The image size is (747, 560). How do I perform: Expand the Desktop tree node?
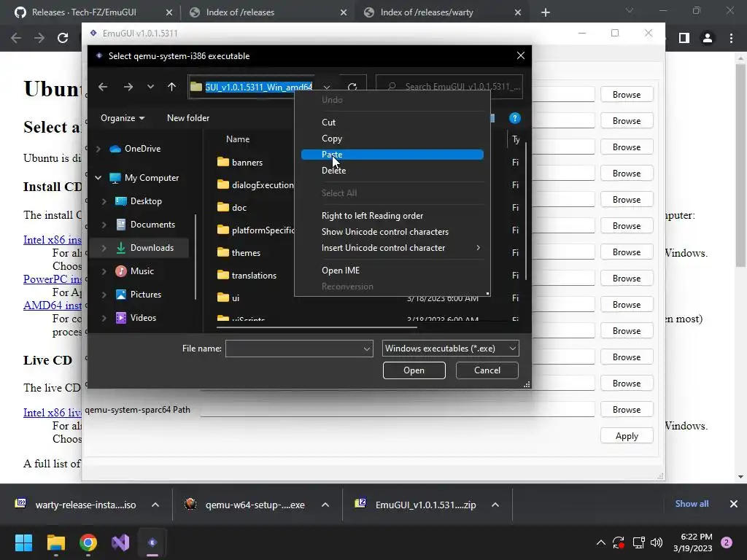click(104, 201)
